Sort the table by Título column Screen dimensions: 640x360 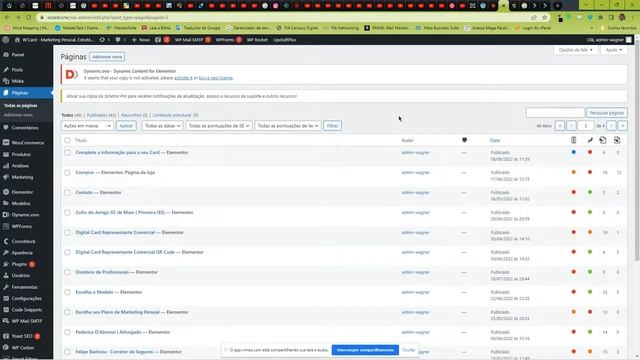pos(81,140)
